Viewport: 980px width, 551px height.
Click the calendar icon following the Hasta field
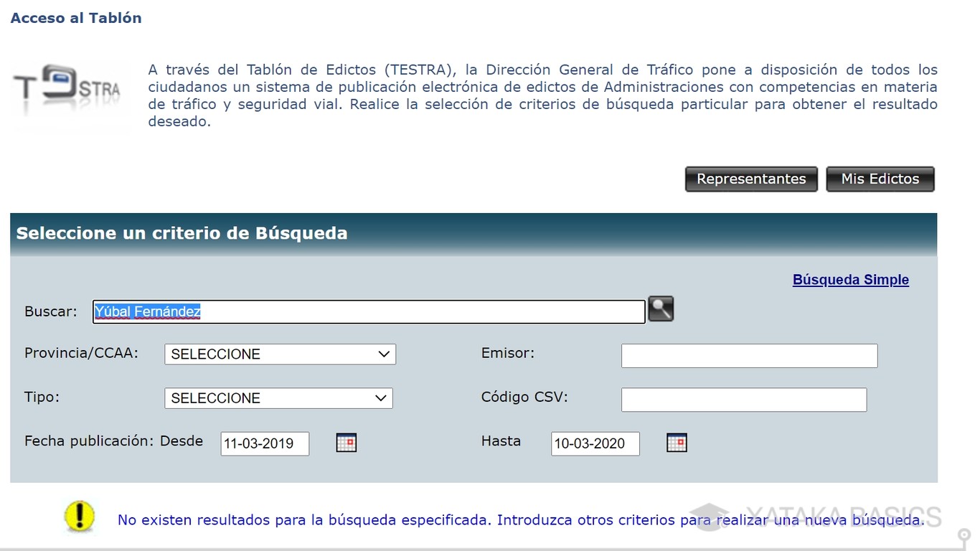(x=676, y=443)
